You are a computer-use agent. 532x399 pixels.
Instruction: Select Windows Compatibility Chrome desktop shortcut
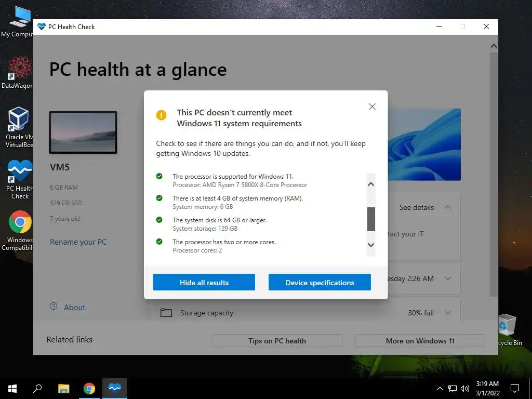point(19,231)
